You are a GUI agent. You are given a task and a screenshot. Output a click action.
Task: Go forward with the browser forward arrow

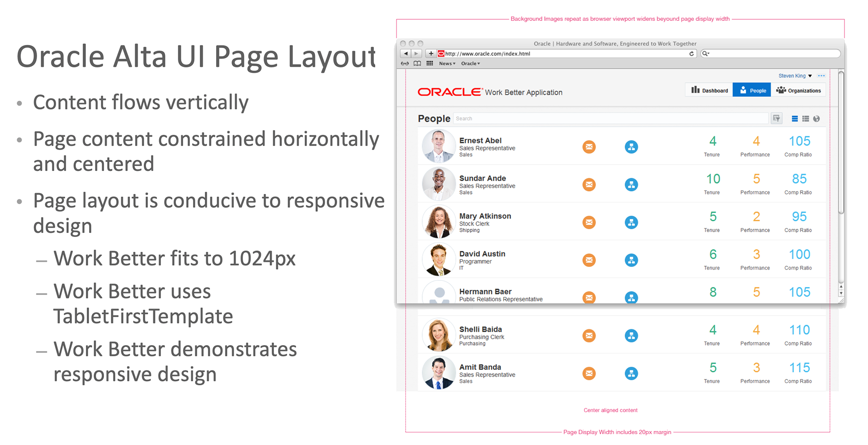click(x=417, y=53)
